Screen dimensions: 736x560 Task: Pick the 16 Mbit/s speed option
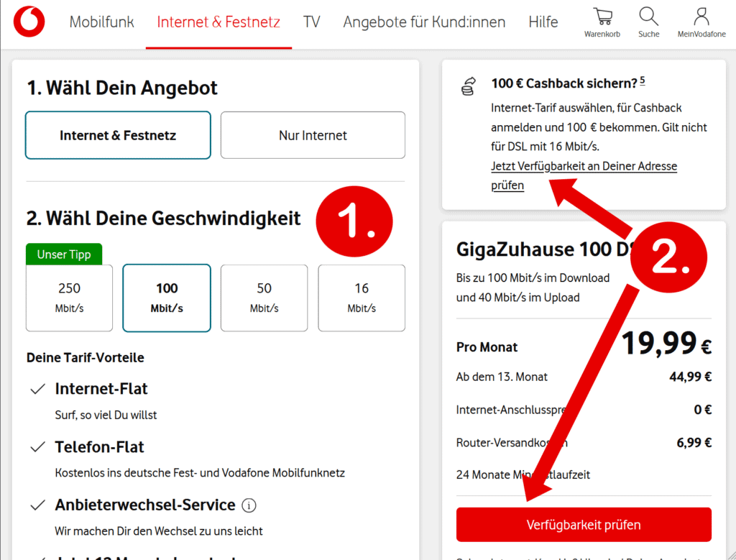(x=362, y=298)
